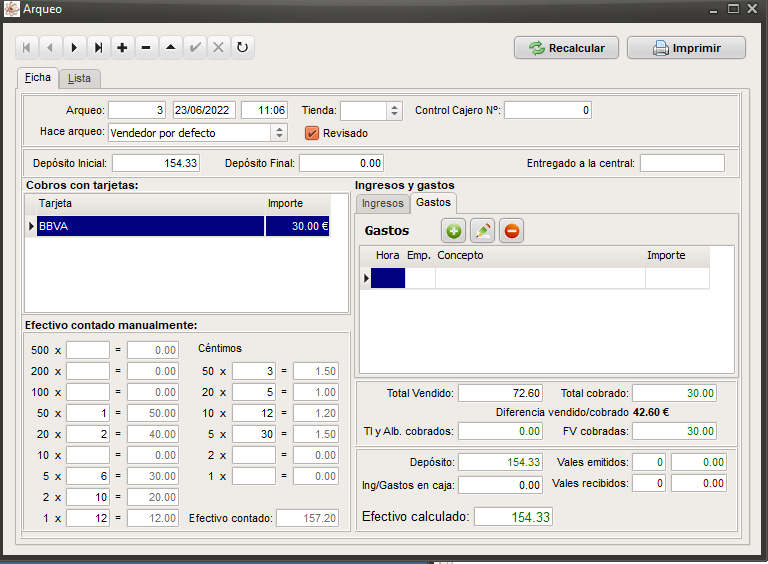Click quantity field for 200 notes

(x=88, y=371)
